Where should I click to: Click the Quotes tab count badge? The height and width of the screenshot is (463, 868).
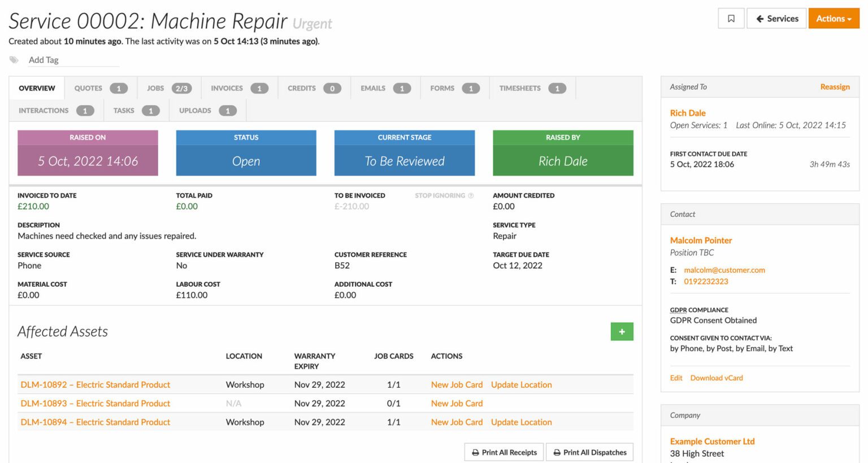(x=119, y=88)
